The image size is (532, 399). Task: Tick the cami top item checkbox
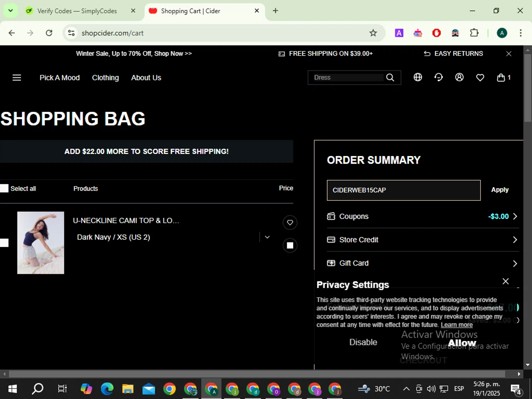(x=4, y=243)
